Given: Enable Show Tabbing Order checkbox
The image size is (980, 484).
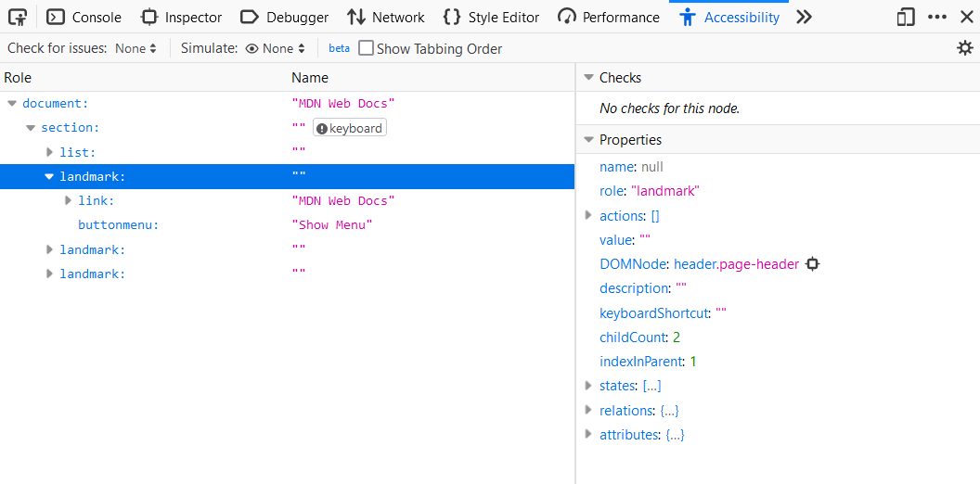Looking at the screenshot, I should coord(367,48).
